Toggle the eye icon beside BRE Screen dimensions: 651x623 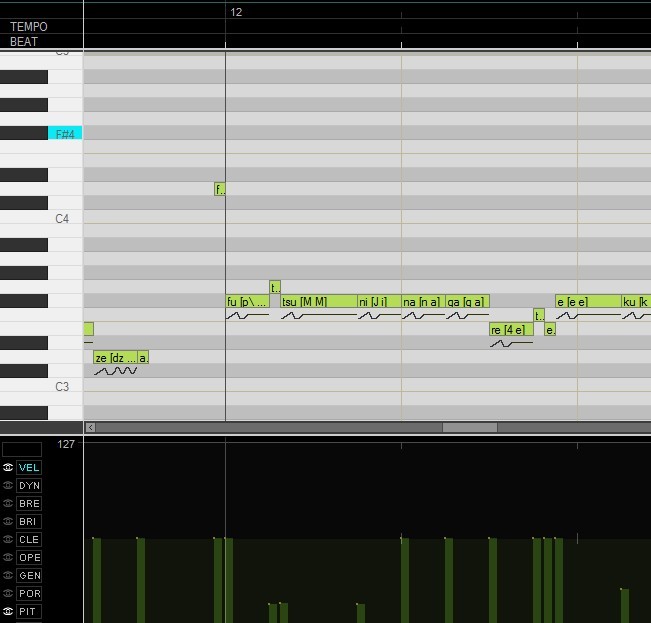point(8,503)
